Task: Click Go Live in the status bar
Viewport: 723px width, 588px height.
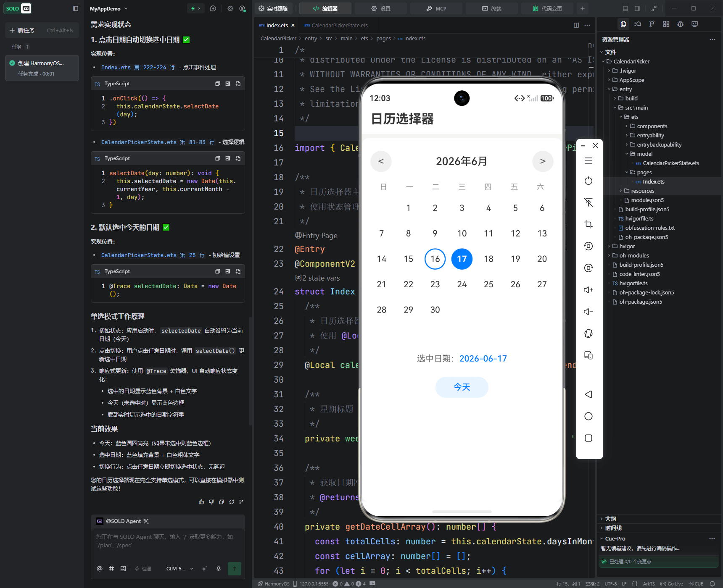Action: (671, 584)
